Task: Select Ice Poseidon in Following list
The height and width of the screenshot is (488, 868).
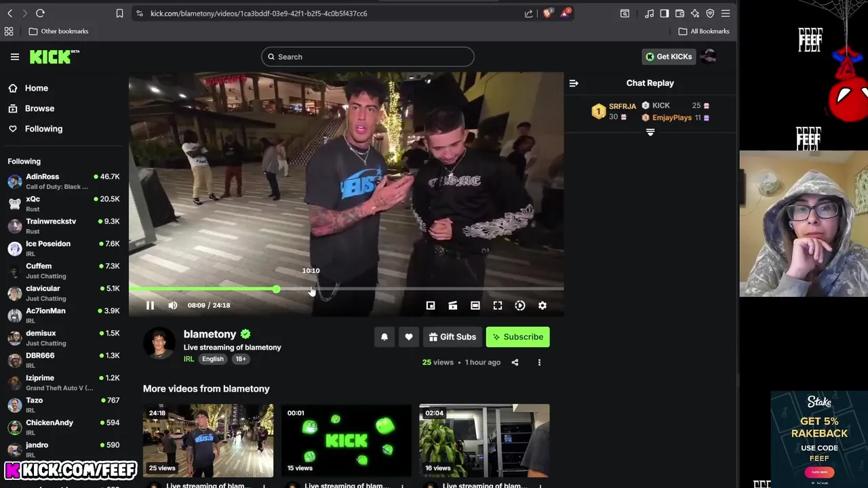Action: [x=64, y=249]
